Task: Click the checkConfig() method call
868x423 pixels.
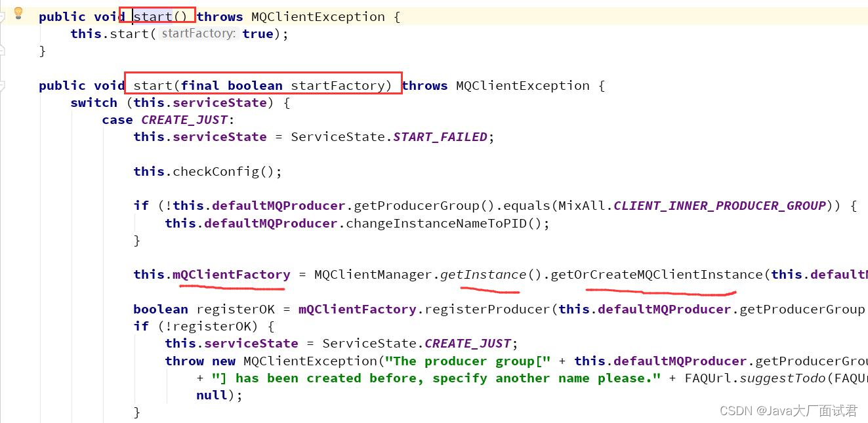Action: (227, 171)
